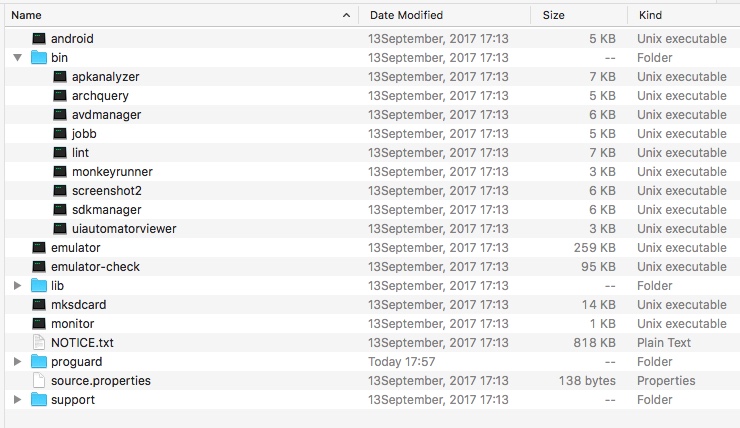Expand the proguard folder triangle
740x428 pixels.
17,362
